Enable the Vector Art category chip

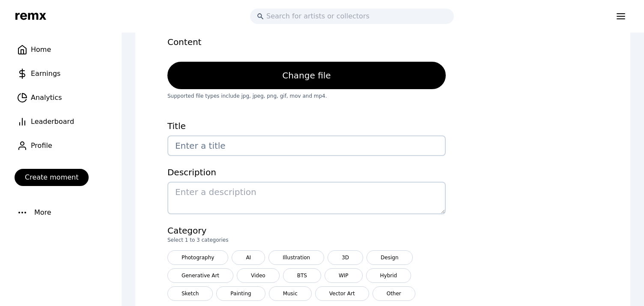point(342,294)
